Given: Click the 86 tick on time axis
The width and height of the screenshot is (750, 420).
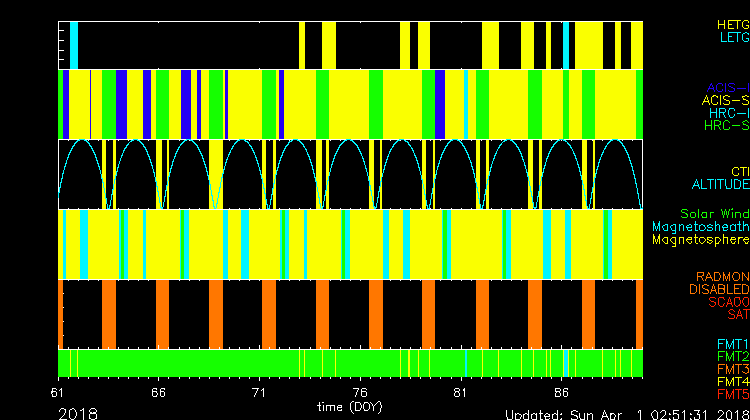Looking at the screenshot, I should 562,393.
